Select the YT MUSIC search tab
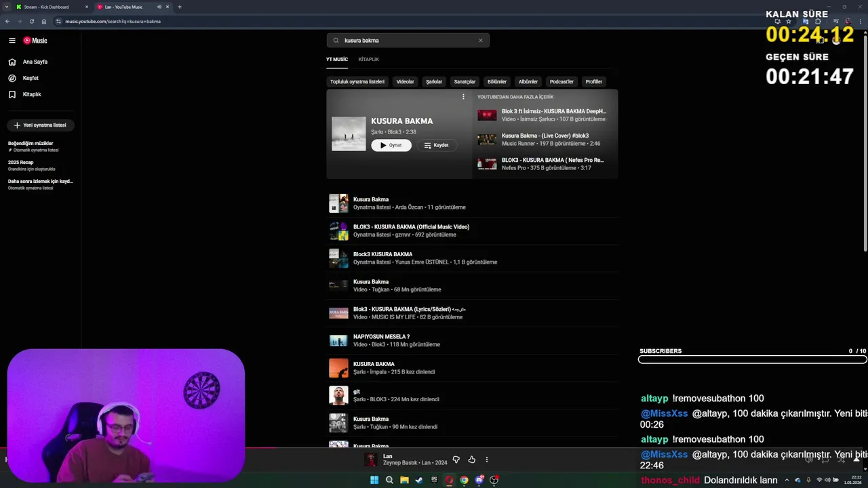The width and height of the screenshot is (868, 488). tap(337, 59)
